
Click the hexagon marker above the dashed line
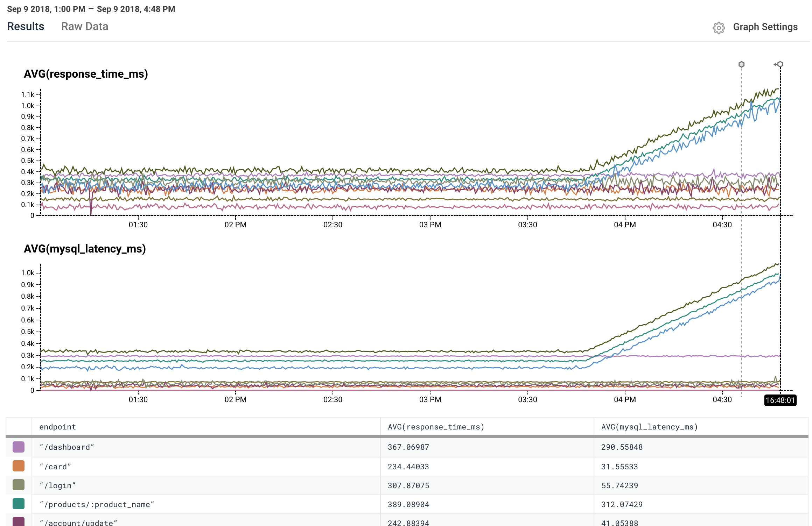[741, 64]
